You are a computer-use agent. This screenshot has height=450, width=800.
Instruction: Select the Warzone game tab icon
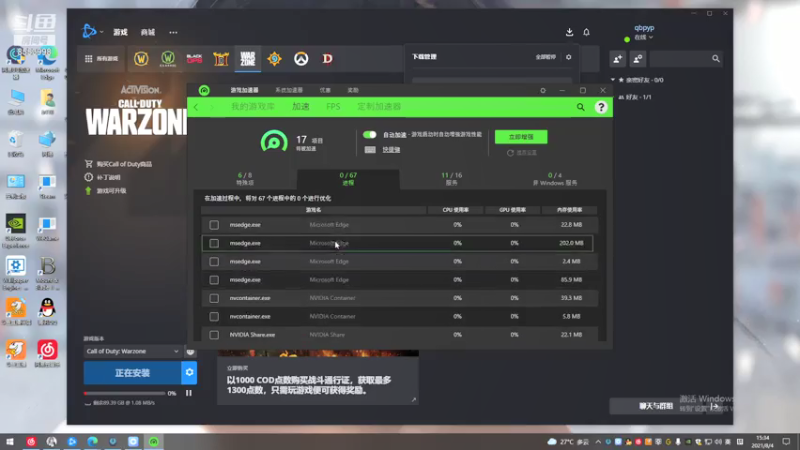247,59
